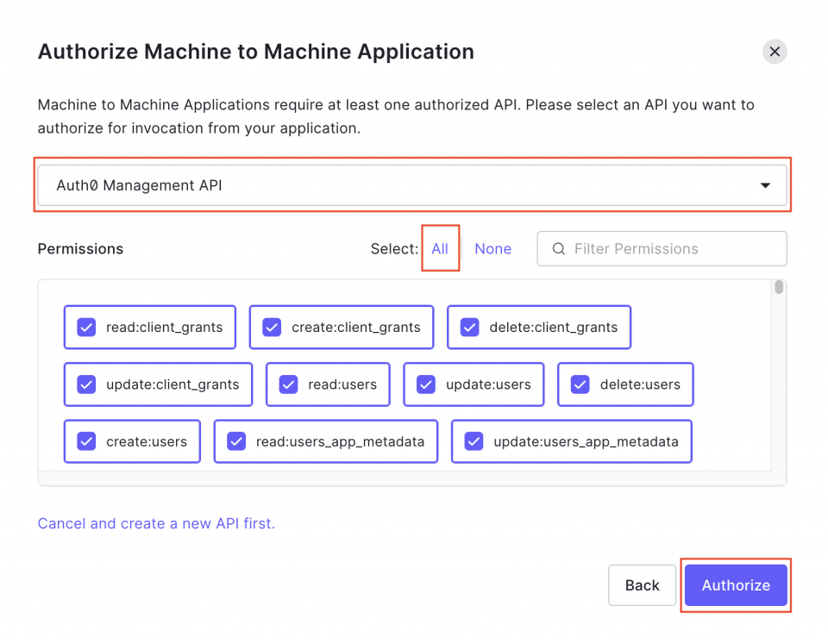This screenshot has height=644, width=828.
Task: Close the Authorize Machine to Machine dialog
Action: coord(775,52)
